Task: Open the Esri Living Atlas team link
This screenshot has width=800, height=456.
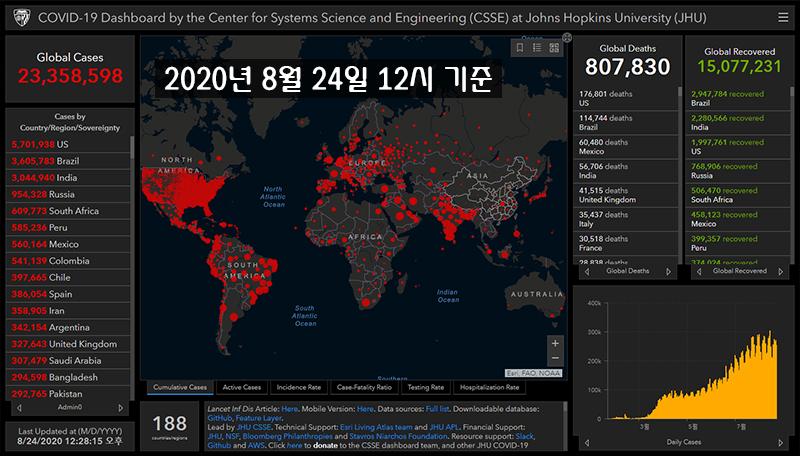Action: coord(376,427)
